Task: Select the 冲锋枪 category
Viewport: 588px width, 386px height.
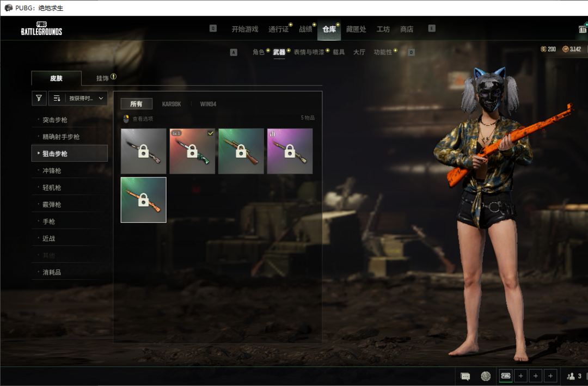Action: coord(70,171)
